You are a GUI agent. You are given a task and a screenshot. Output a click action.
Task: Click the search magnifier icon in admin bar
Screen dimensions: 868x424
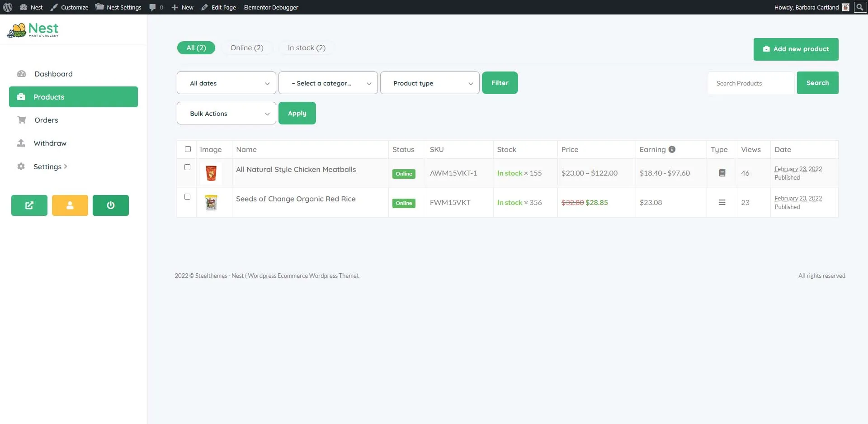tap(860, 7)
